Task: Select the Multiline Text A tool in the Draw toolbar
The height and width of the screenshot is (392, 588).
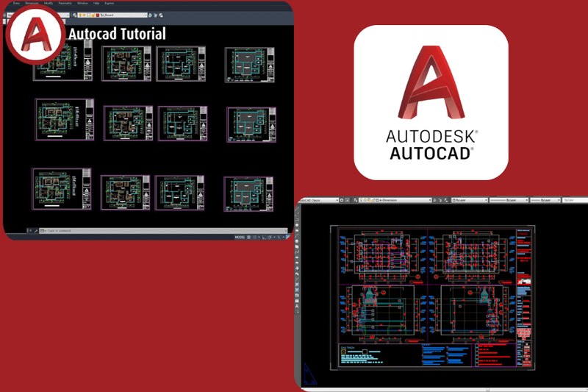Action: 297,306
